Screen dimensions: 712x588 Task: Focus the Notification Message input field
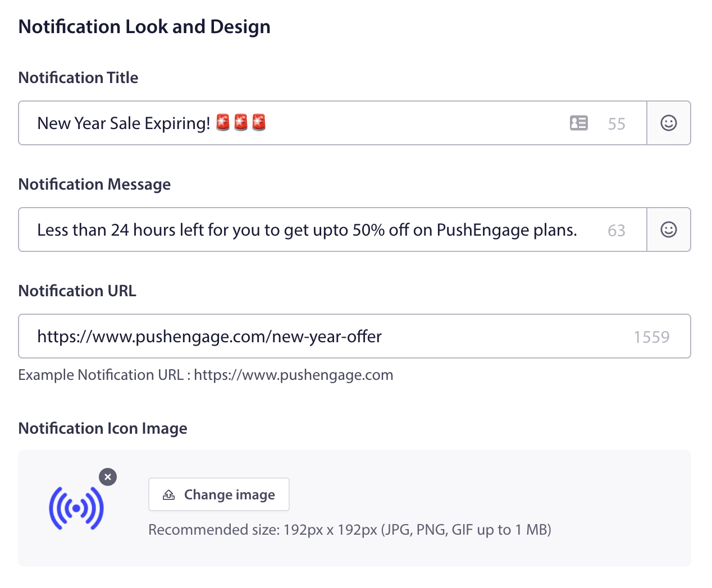pos(332,229)
